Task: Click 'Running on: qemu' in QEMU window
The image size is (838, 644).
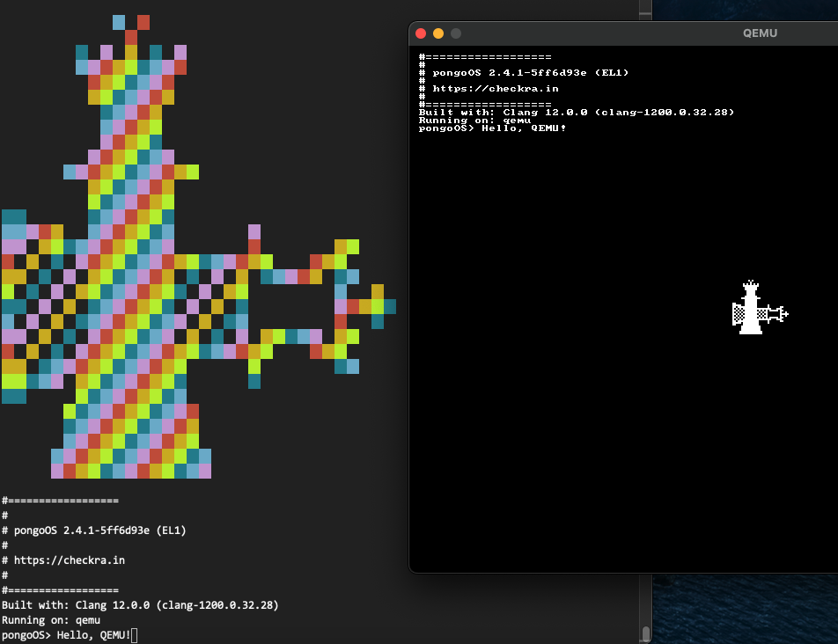Action: click(474, 121)
